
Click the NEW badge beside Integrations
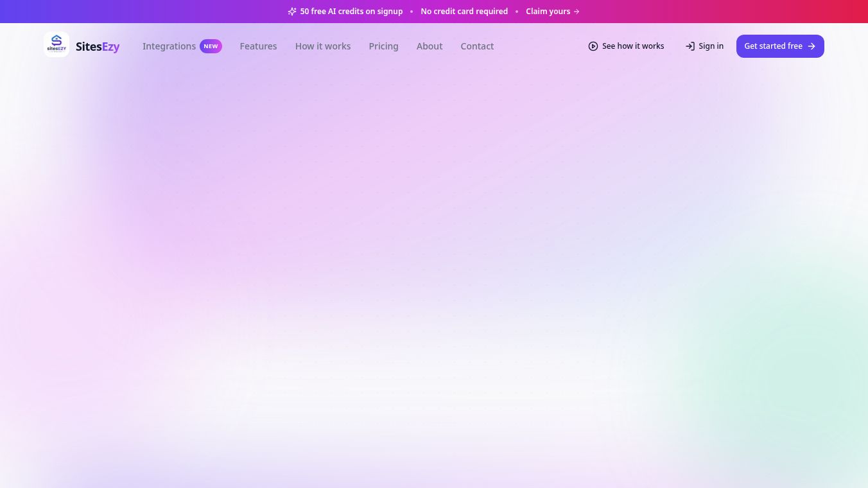211,46
